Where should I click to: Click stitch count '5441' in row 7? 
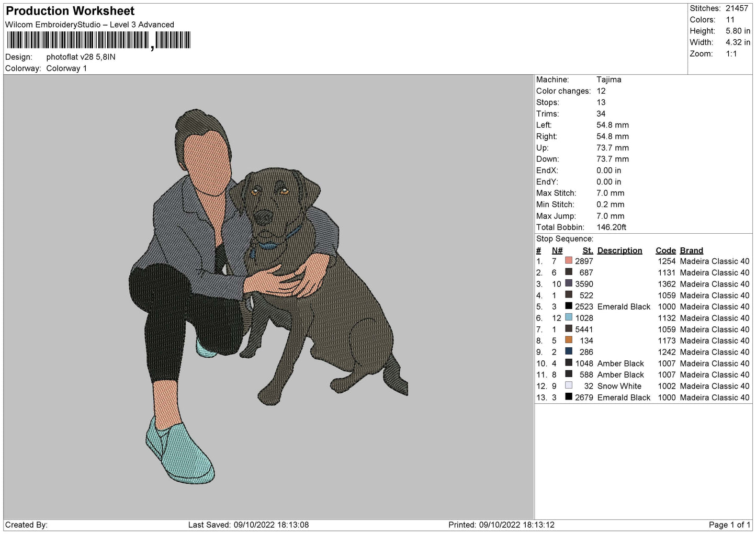pos(584,330)
